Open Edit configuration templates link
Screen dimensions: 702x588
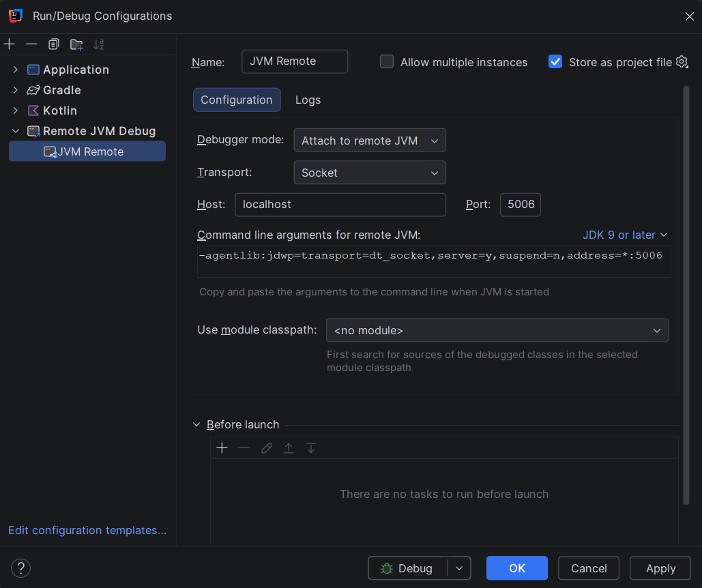pos(87,530)
